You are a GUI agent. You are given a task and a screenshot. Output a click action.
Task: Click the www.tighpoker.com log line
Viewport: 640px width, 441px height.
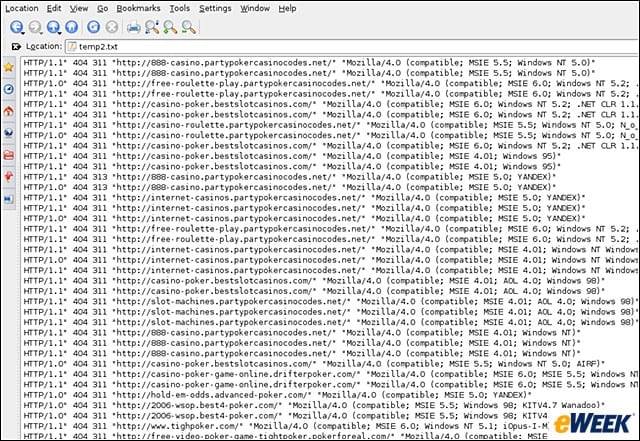pos(286,426)
